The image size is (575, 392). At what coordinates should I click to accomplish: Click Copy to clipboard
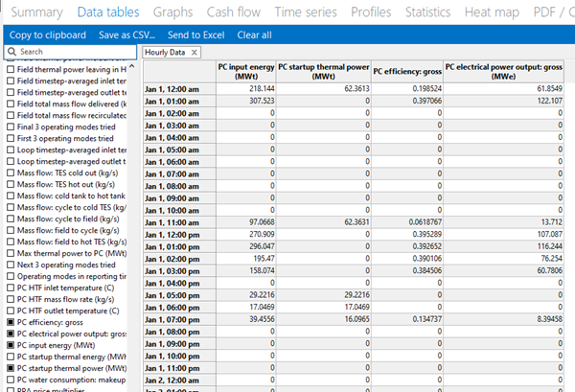[x=48, y=35]
